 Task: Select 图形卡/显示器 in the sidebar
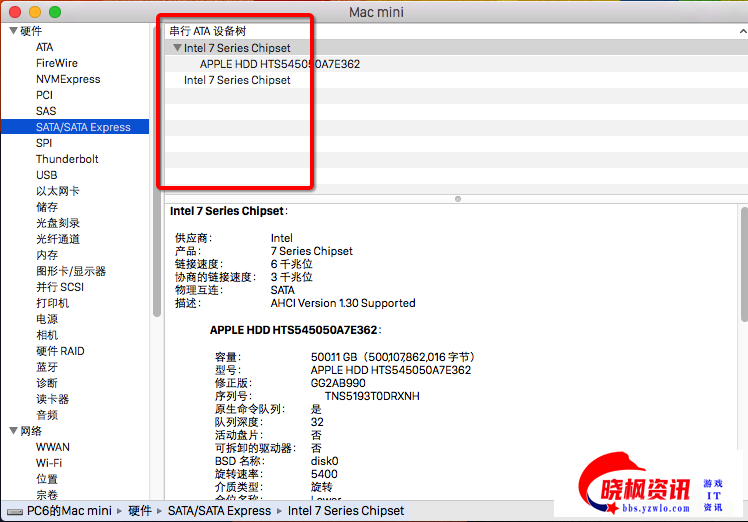pos(71,271)
